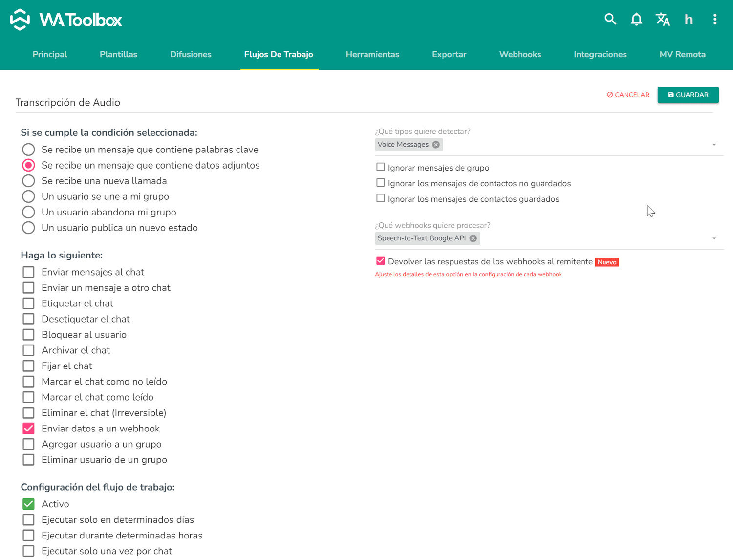Screen dimensions: 733x560
Task: Click CANCELAR to discard changes
Action: point(628,95)
